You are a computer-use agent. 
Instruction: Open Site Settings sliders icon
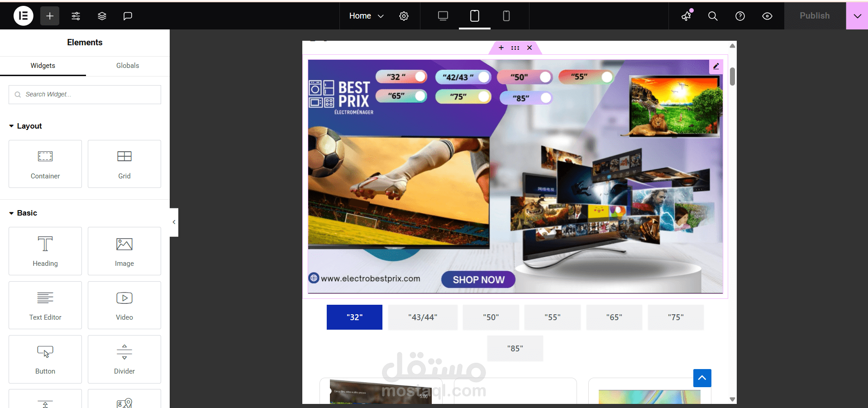pos(76,16)
